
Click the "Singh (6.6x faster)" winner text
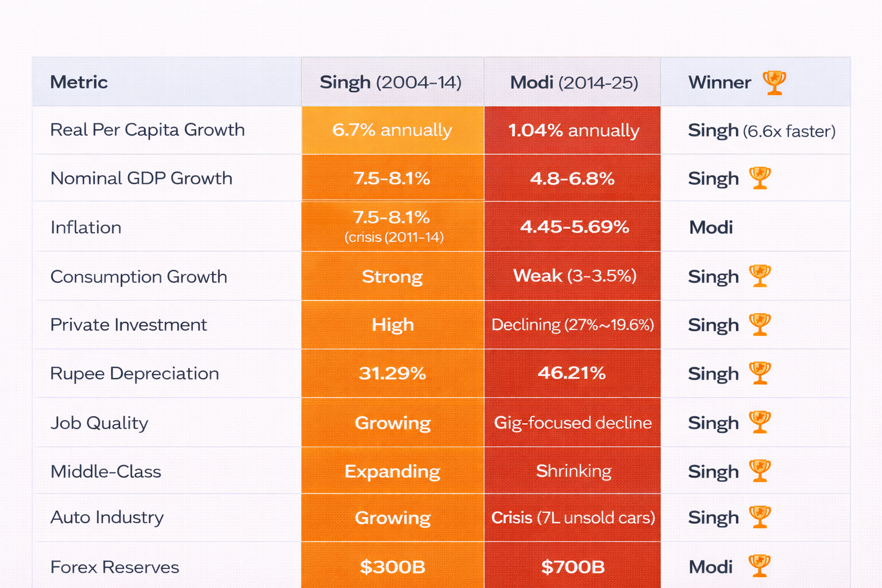point(761,131)
